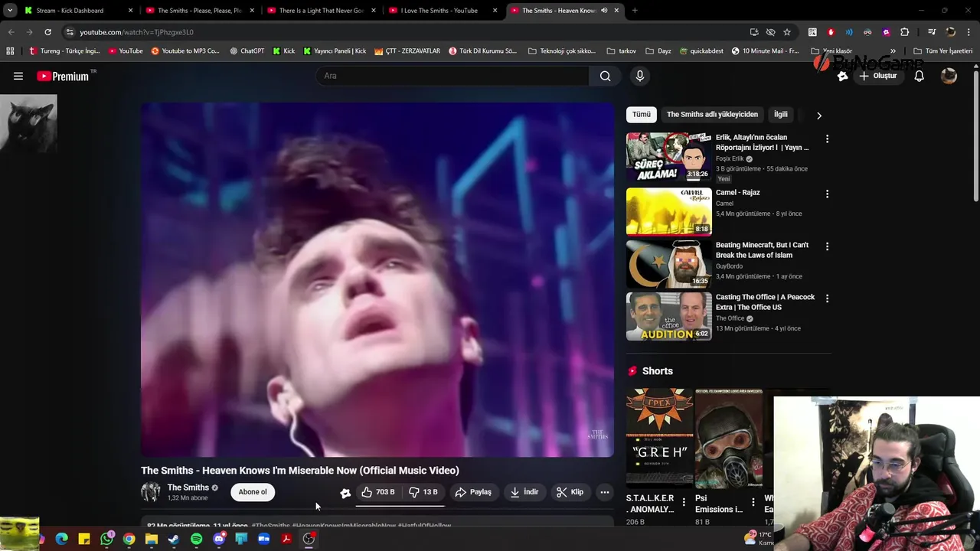980x551 pixels.
Task: Open the Tüm Yer İşaretleri folder
Action: 942,51
